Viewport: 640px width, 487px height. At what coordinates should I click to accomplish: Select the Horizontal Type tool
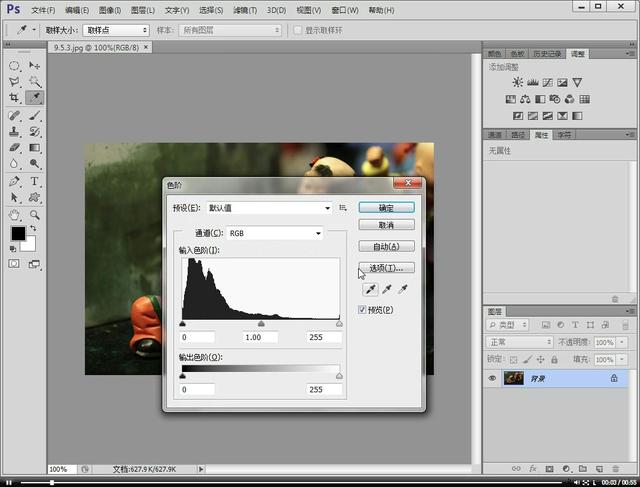pyautogui.click(x=34, y=181)
